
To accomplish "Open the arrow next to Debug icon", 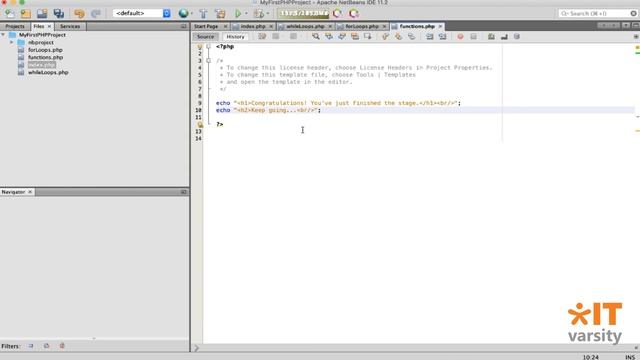I will (268, 13).
